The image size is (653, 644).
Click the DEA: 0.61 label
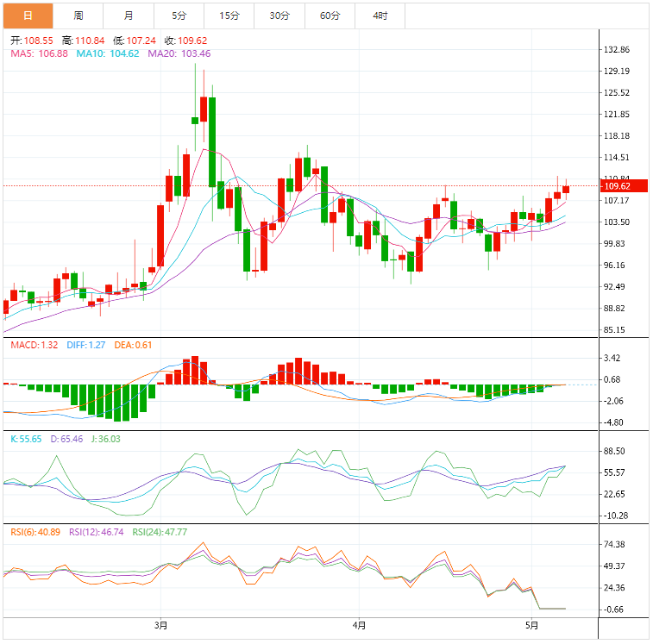[133, 345]
